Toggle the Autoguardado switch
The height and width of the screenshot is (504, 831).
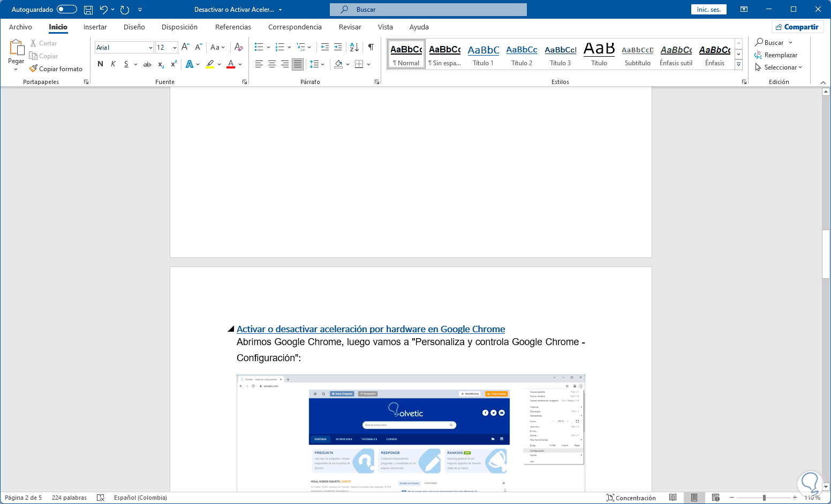click(67, 10)
